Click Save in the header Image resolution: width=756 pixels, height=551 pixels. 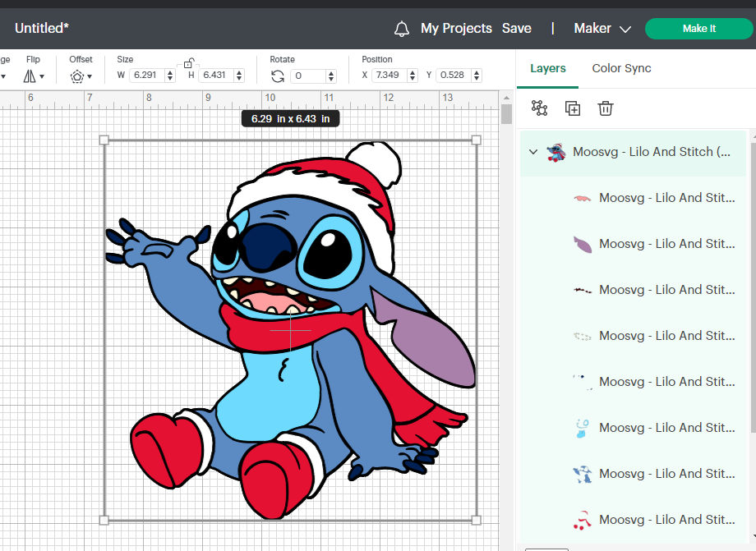click(516, 29)
